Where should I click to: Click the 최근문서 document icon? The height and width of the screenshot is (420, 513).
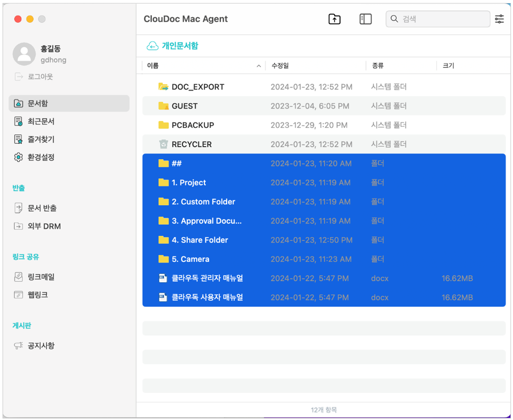pyautogui.click(x=18, y=121)
